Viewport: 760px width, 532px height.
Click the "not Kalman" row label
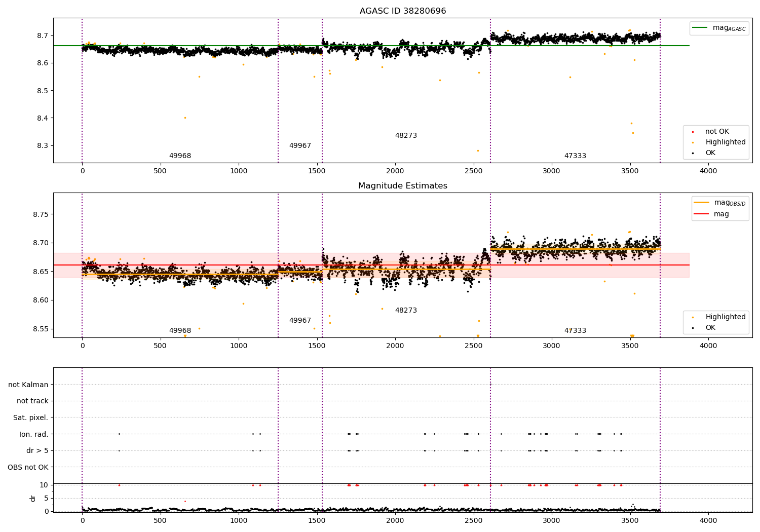28,385
